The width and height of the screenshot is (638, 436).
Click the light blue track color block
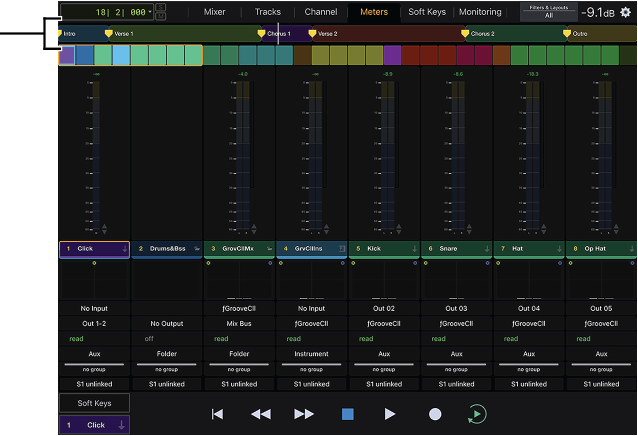pos(121,55)
